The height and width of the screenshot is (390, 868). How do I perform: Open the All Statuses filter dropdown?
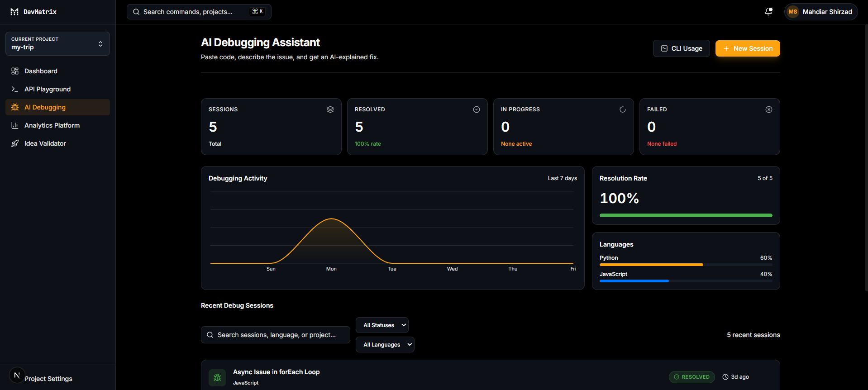tap(382, 325)
